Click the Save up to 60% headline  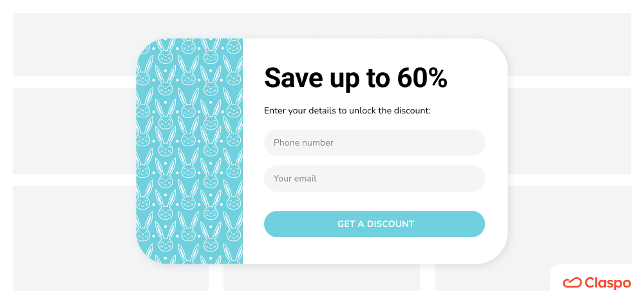coord(355,78)
